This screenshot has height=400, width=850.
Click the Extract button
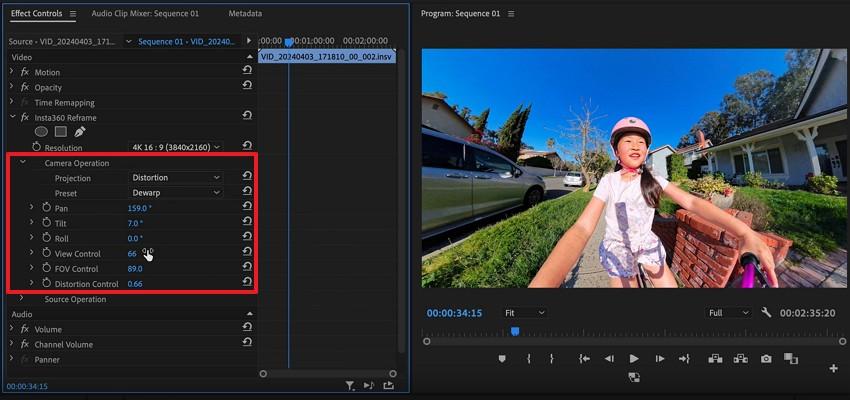tap(740, 359)
